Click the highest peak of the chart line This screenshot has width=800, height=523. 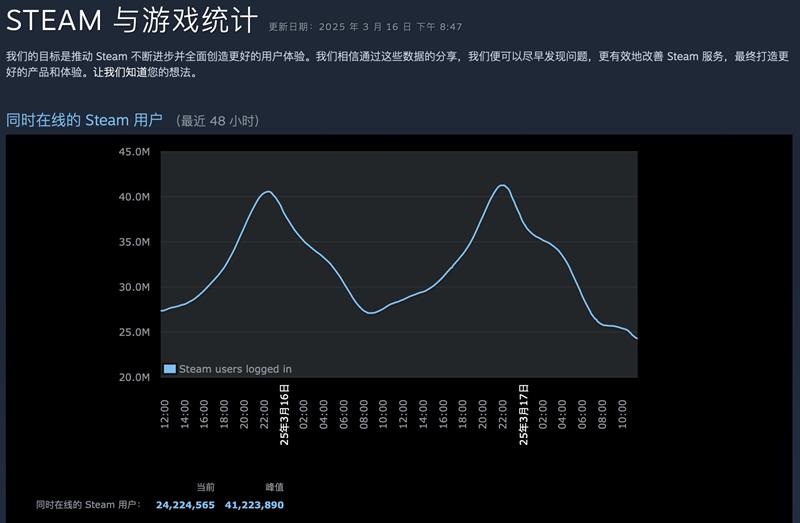pos(502,185)
